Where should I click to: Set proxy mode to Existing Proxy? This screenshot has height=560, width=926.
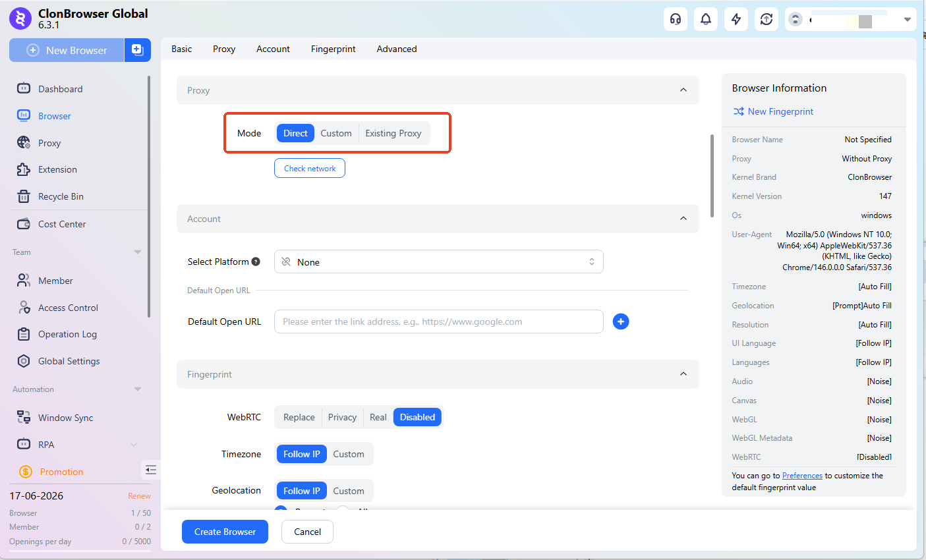pyautogui.click(x=393, y=133)
